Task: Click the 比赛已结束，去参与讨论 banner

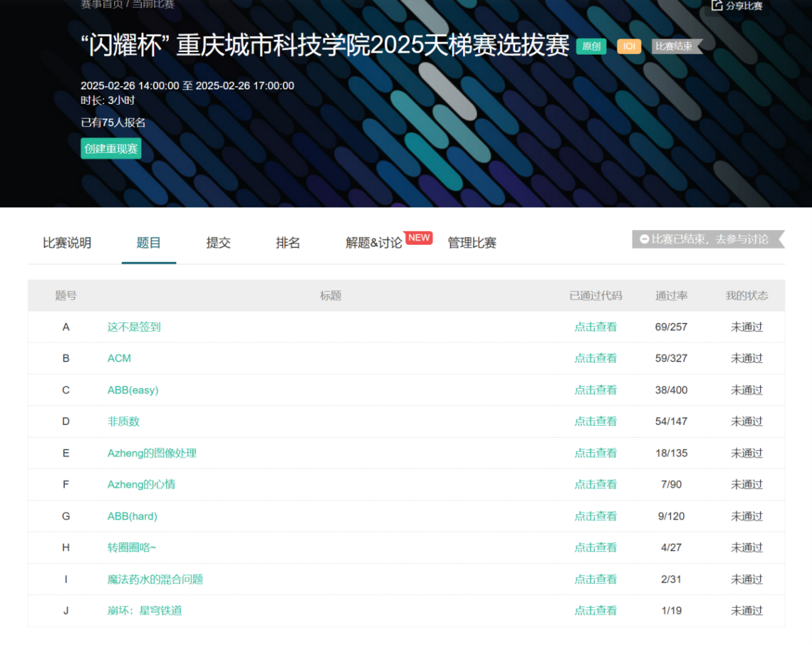Action: point(707,239)
